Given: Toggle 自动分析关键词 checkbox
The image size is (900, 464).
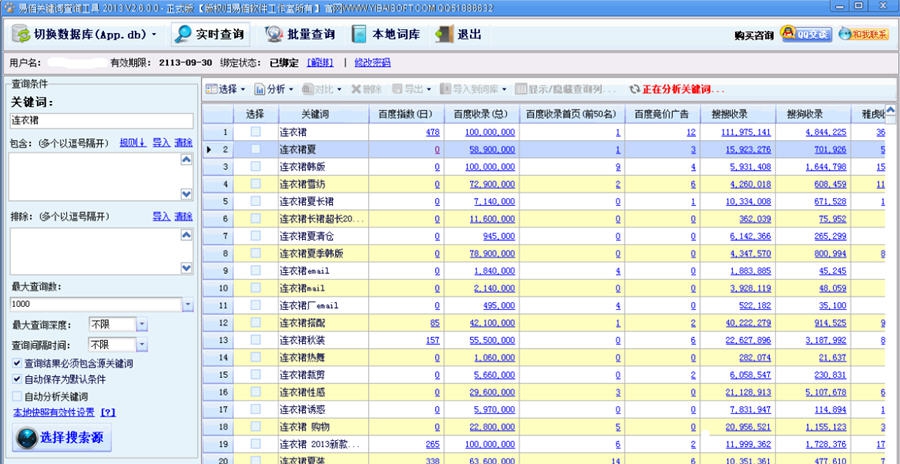Looking at the screenshot, I should [17, 396].
